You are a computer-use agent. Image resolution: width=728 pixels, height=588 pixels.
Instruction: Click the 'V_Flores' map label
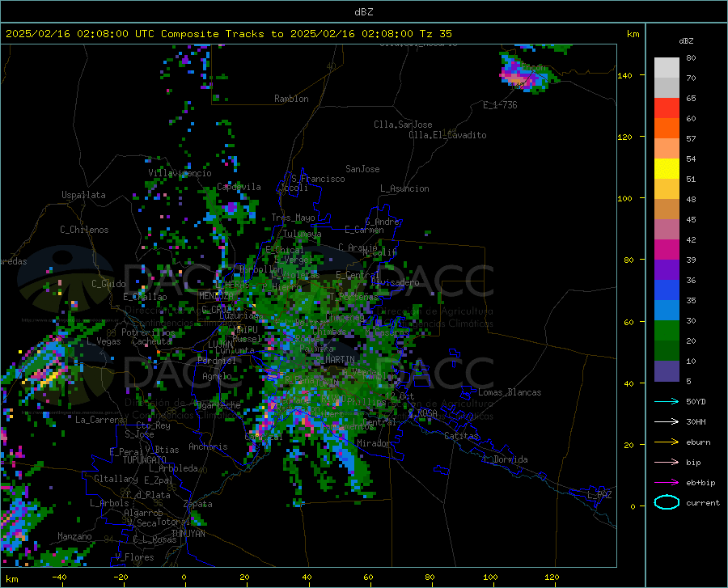tap(134, 557)
